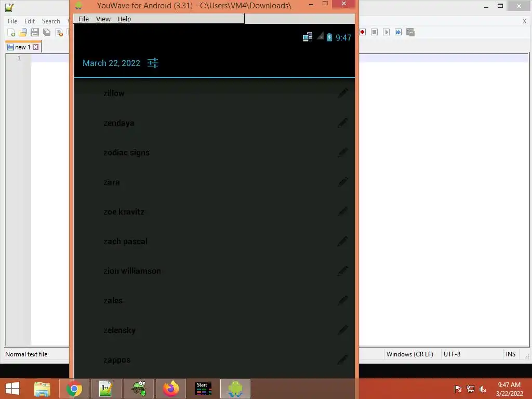This screenshot has width=532, height=399.
Task: Select the zoe kravitz suggestion
Action: [124, 212]
